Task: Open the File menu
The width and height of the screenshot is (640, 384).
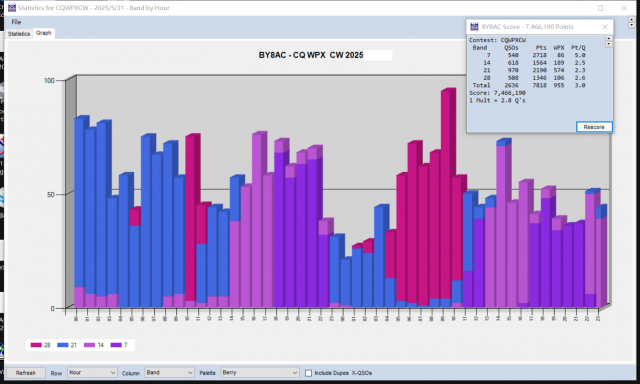Action: click(16, 22)
